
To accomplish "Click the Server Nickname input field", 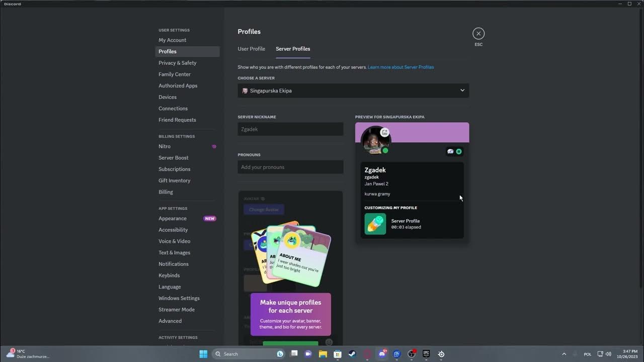I will pyautogui.click(x=290, y=129).
